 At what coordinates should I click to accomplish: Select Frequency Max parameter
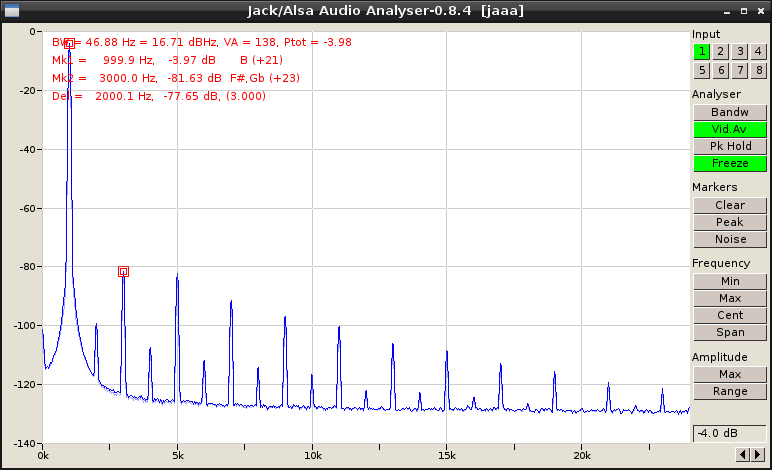730,298
